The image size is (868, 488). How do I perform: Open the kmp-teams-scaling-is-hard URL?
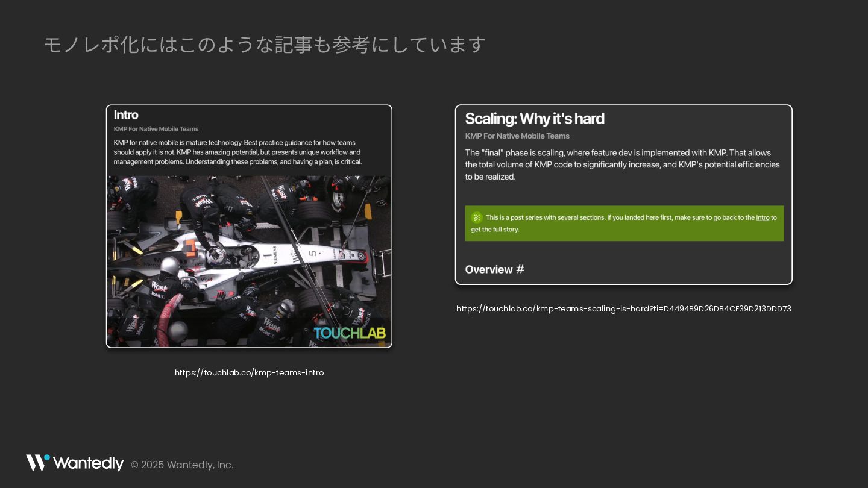(x=623, y=308)
